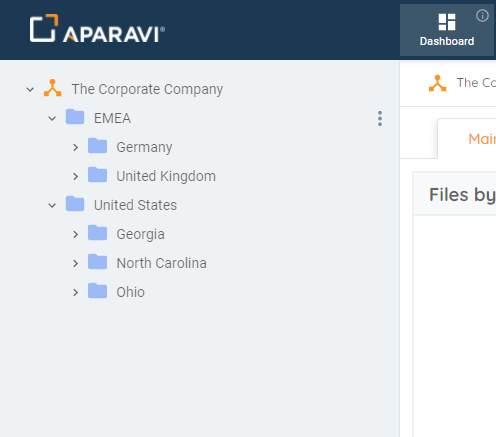Open the Dashboard grid icon
This screenshot has height=437, width=496.
(x=447, y=22)
